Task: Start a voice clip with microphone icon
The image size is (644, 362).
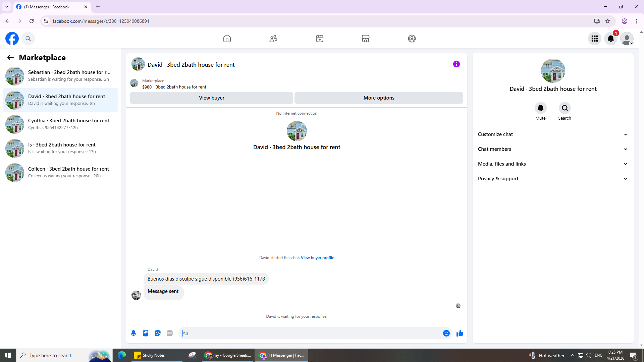Action: click(x=133, y=333)
